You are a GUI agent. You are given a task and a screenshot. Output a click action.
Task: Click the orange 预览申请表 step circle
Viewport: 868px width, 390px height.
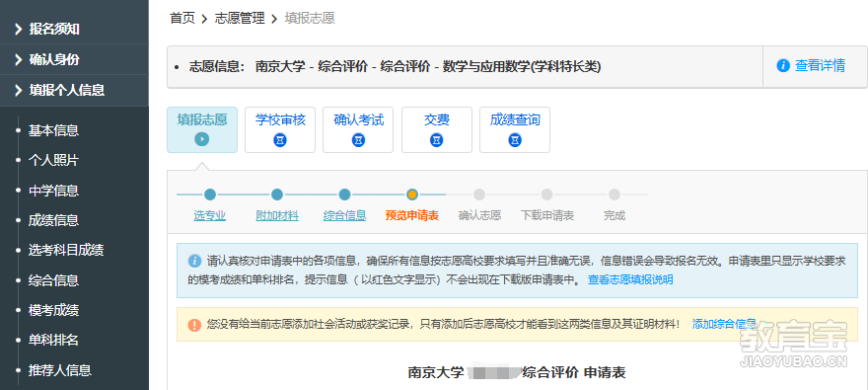tap(412, 195)
